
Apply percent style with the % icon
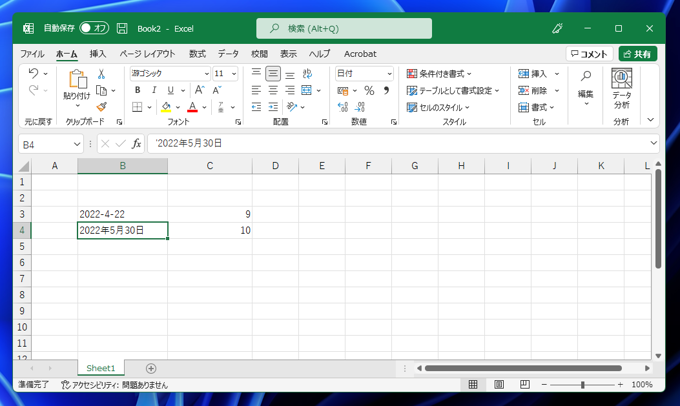369,91
